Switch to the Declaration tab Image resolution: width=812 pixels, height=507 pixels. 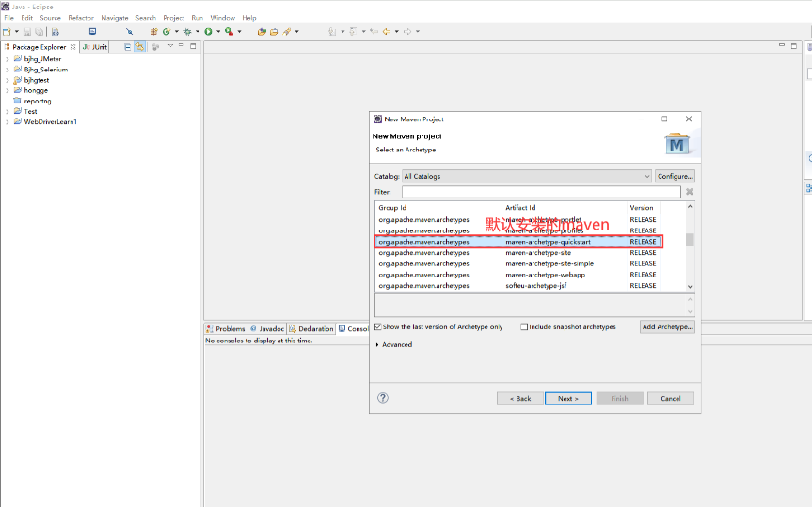click(x=311, y=329)
